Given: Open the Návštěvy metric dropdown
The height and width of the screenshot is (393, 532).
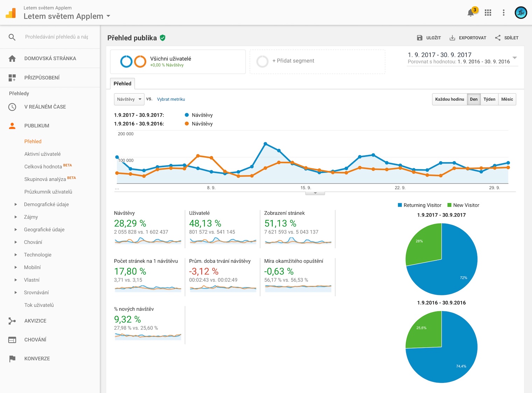Looking at the screenshot, I should (x=129, y=99).
